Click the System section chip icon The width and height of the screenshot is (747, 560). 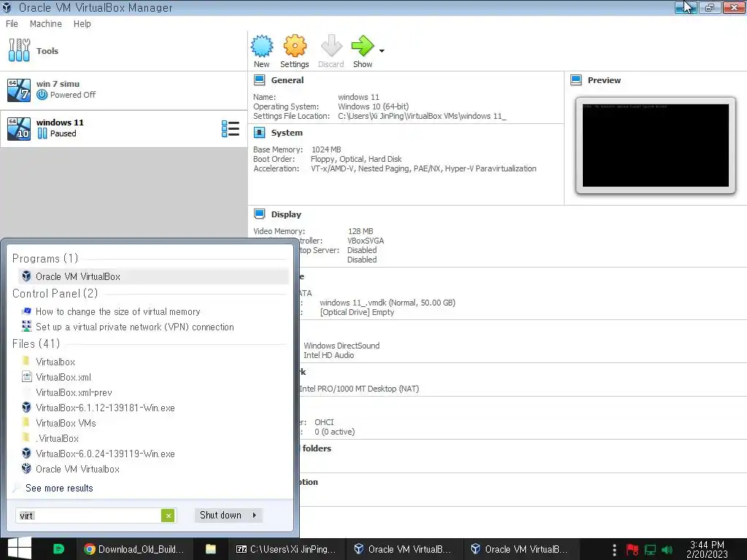coord(260,133)
